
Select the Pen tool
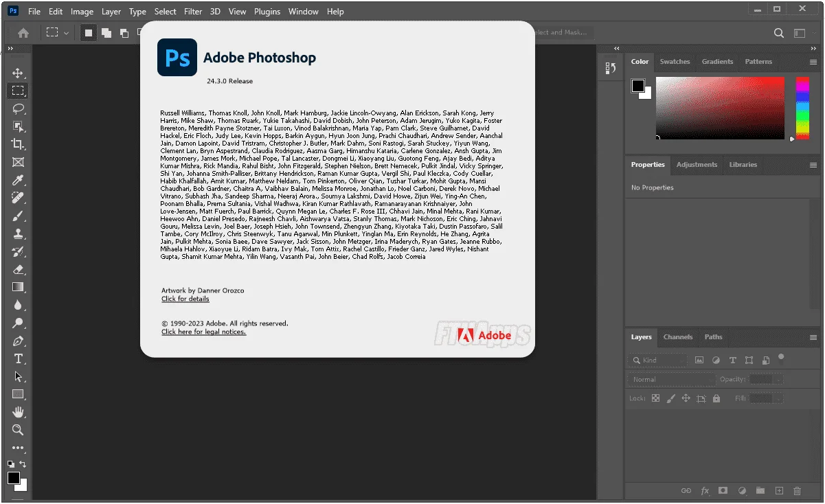[18, 341]
